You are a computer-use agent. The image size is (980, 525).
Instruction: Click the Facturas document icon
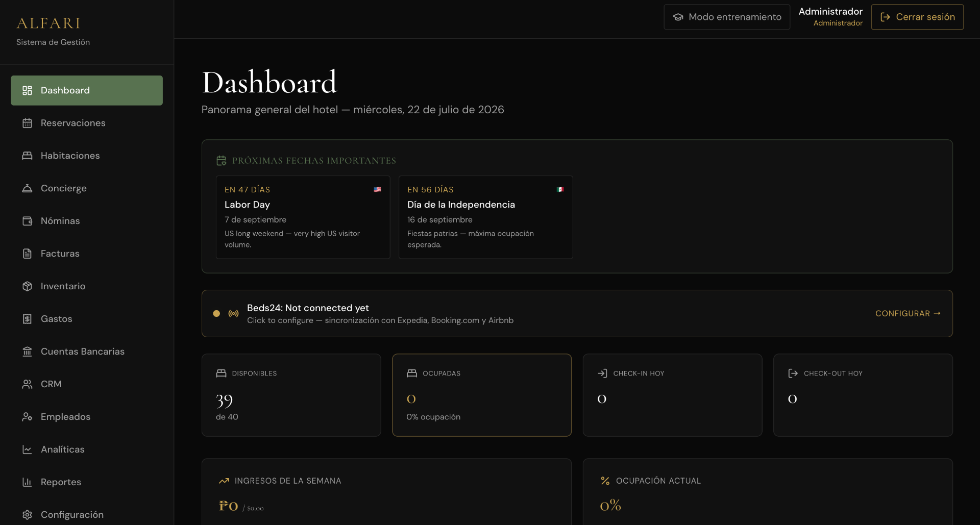(27, 254)
